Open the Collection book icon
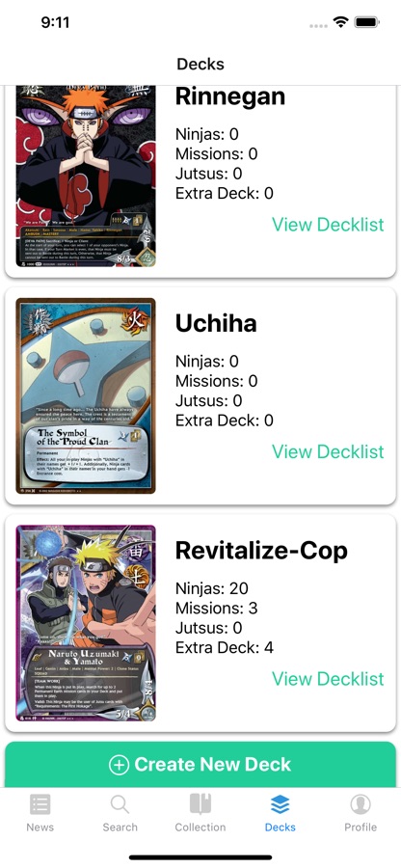Image resolution: width=401 pixels, height=868 pixels. [200, 803]
